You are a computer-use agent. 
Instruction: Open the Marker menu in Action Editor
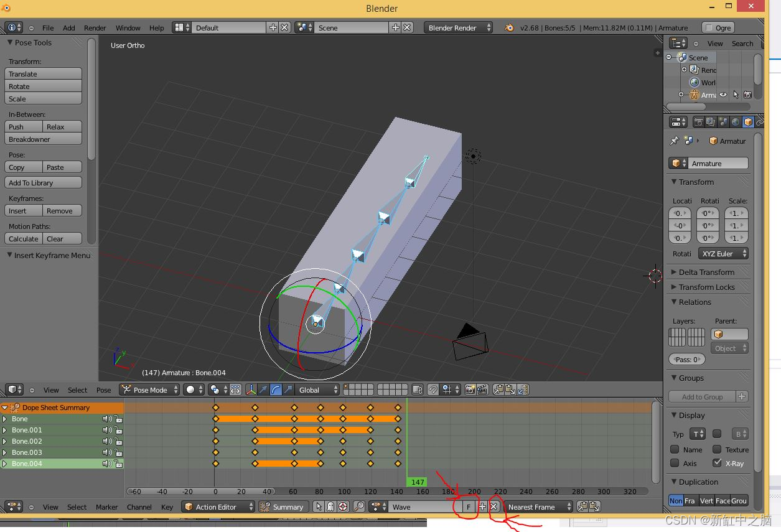point(107,507)
